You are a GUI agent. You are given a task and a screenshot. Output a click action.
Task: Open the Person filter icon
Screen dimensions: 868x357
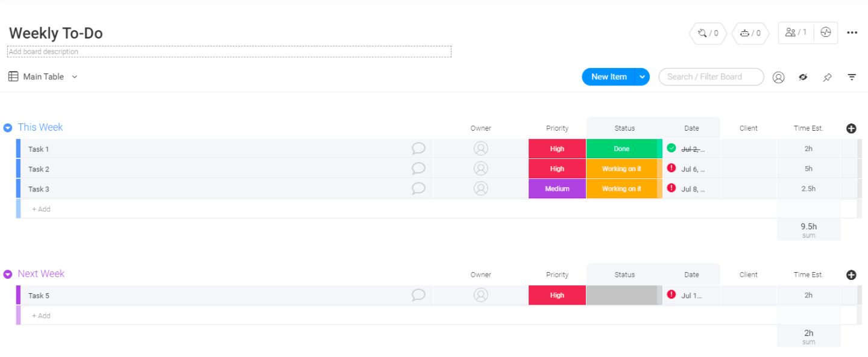point(778,77)
